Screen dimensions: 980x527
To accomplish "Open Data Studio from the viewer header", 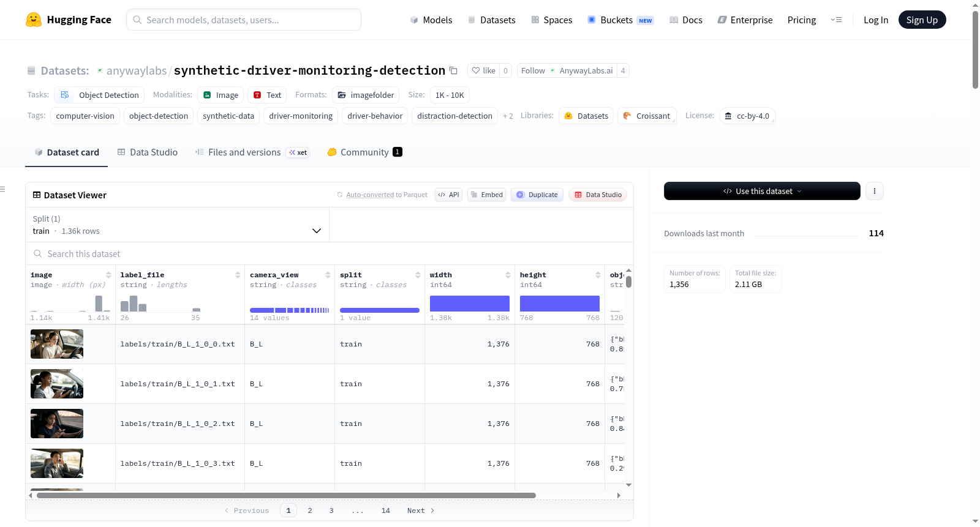I will click(x=598, y=195).
